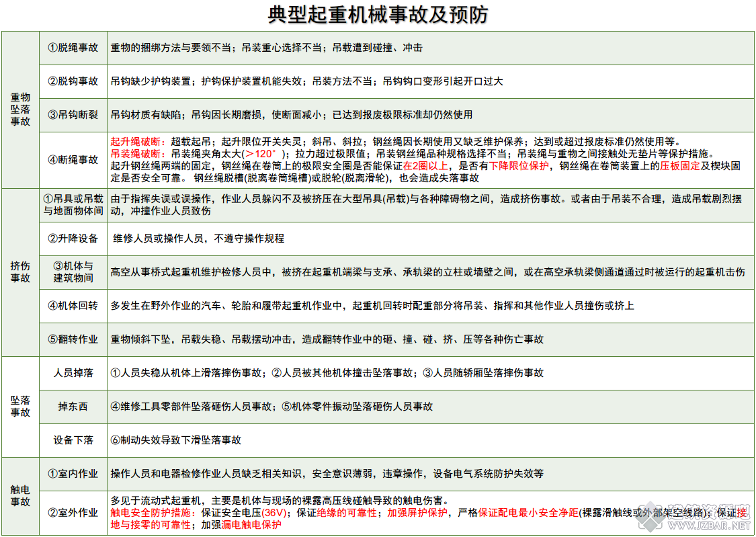This screenshot has width=756, height=537.
Task: Click the text 维修人员或操作人员，不遵守操作规程
Action: click(199, 239)
